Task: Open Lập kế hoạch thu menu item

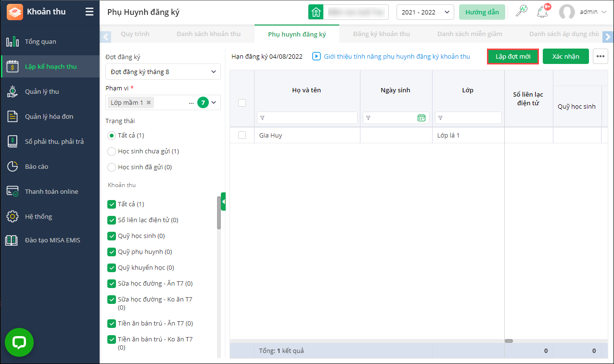Action: tap(50, 66)
